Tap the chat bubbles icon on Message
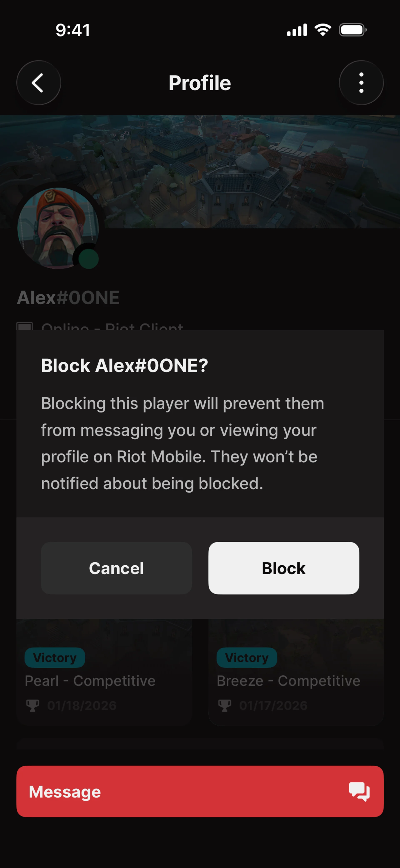Image resolution: width=400 pixels, height=868 pixels. (359, 791)
